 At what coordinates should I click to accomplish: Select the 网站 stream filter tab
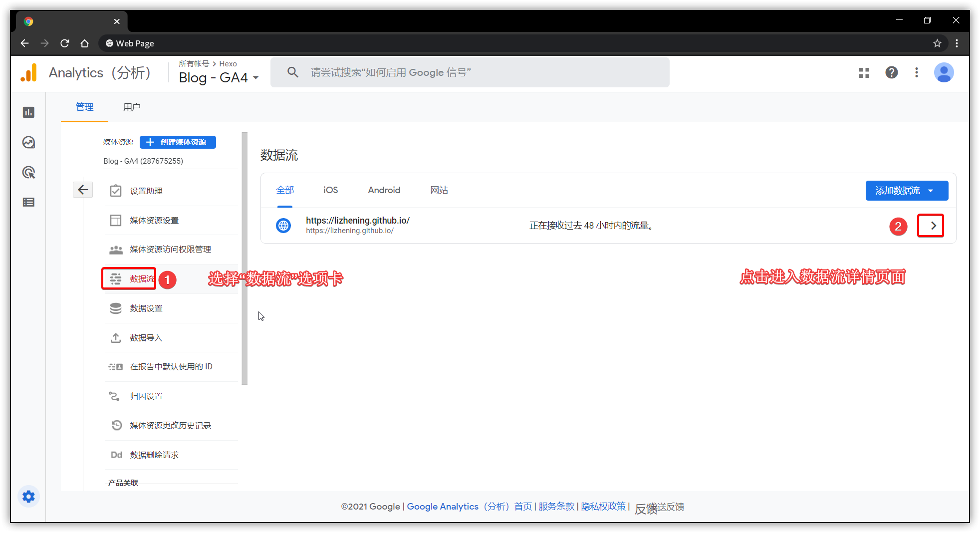point(439,190)
